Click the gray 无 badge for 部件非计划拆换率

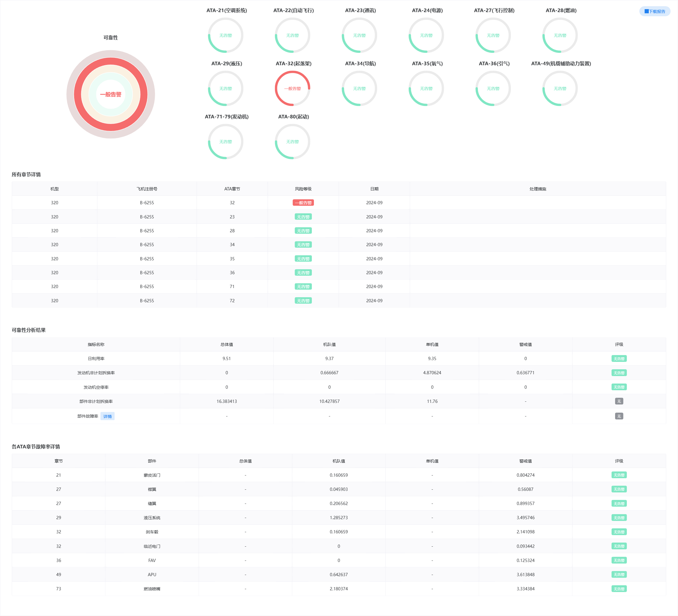(619, 401)
